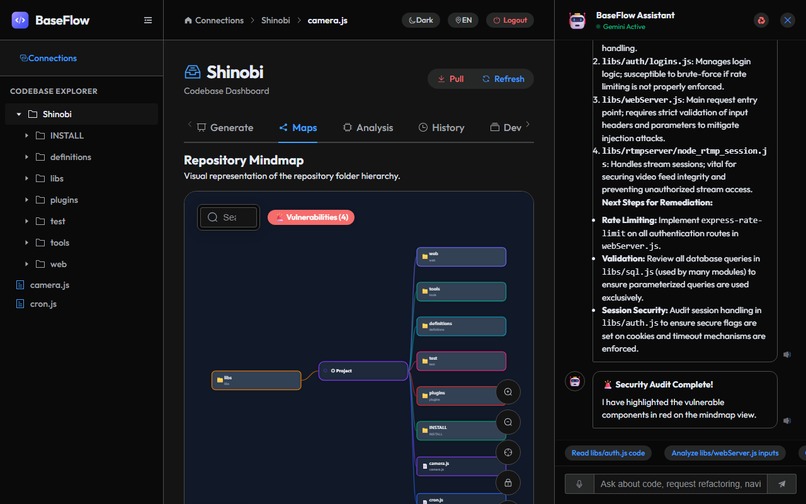The height and width of the screenshot is (504, 806).
Task: Lock the mindmap interactivity
Action: (508, 483)
